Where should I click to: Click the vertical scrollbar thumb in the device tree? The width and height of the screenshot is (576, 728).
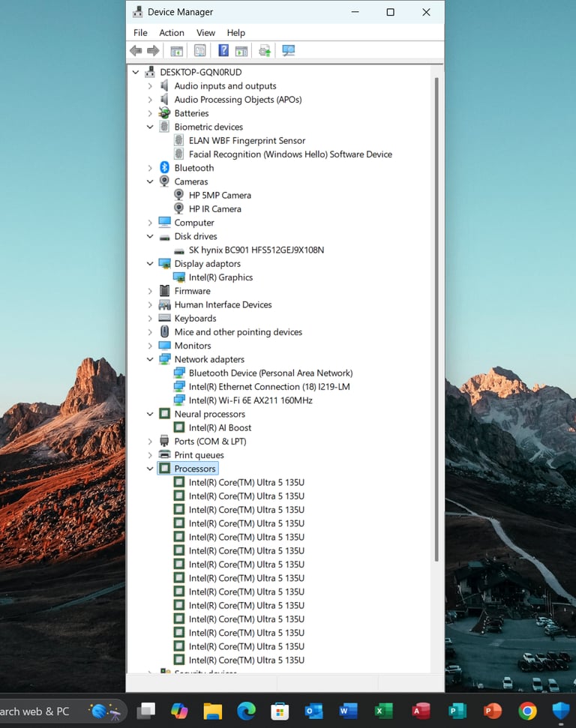coord(436,319)
